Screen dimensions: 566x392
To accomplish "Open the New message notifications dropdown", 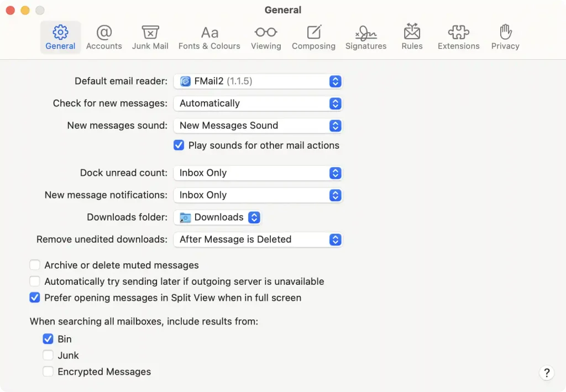I will tap(258, 195).
